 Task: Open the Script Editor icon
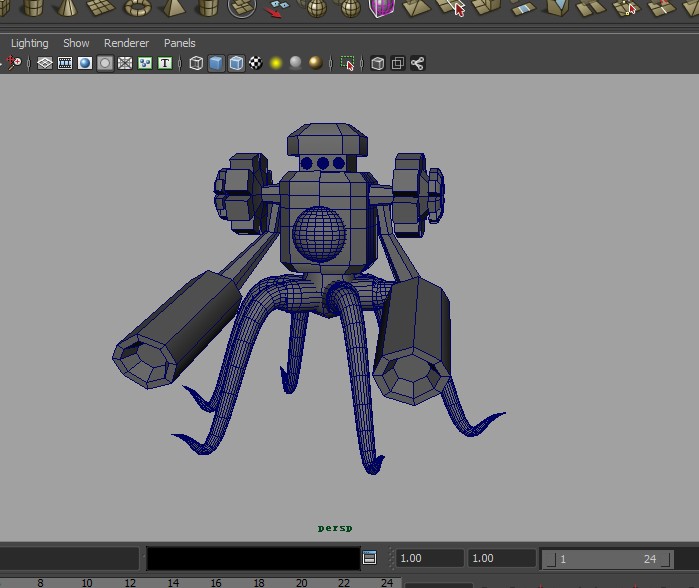[370, 558]
